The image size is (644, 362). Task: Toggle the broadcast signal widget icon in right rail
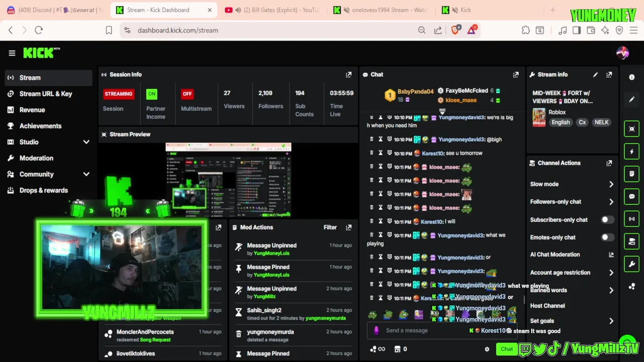click(632, 219)
